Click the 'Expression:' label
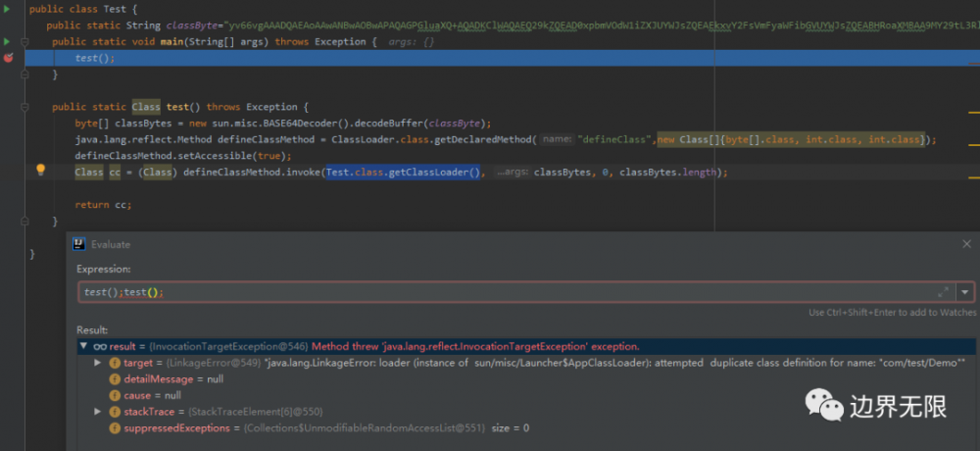Viewport: 980px width, 451px height. (x=104, y=269)
